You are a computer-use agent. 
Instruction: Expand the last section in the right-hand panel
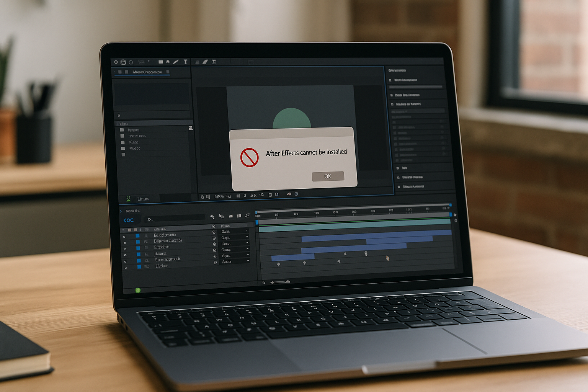(x=399, y=187)
